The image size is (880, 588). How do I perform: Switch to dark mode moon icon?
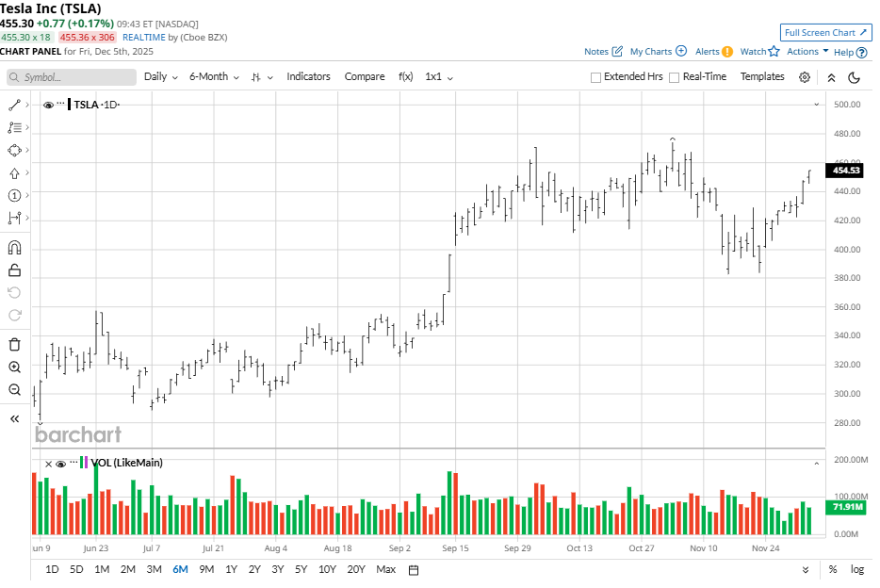(854, 77)
